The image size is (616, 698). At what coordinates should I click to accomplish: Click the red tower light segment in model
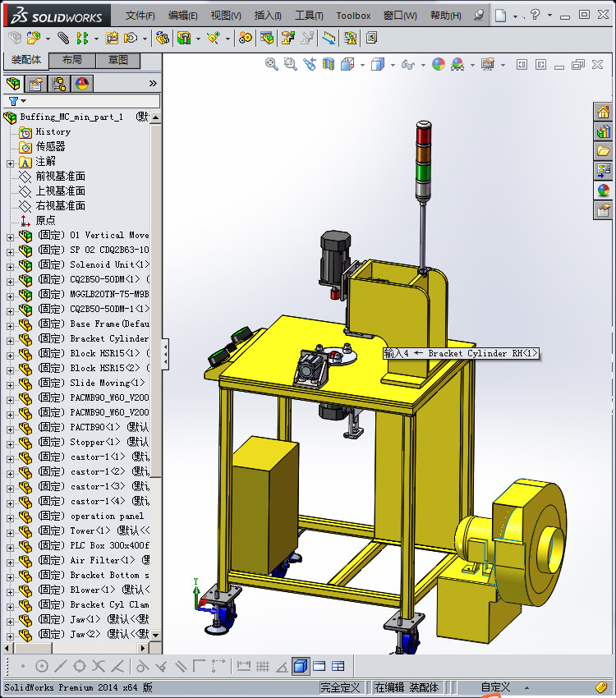(x=423, y=134)
